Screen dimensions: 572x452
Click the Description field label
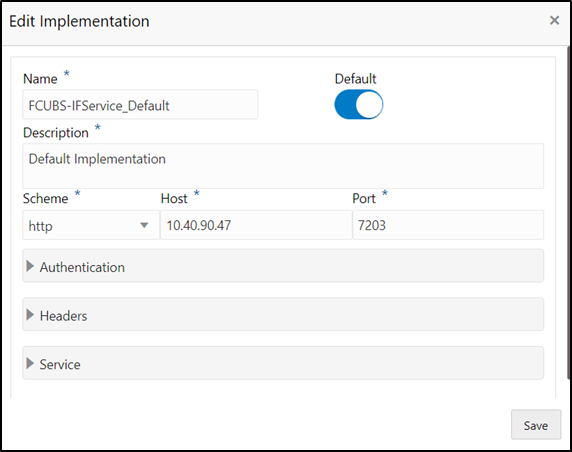tap(56, 133)
